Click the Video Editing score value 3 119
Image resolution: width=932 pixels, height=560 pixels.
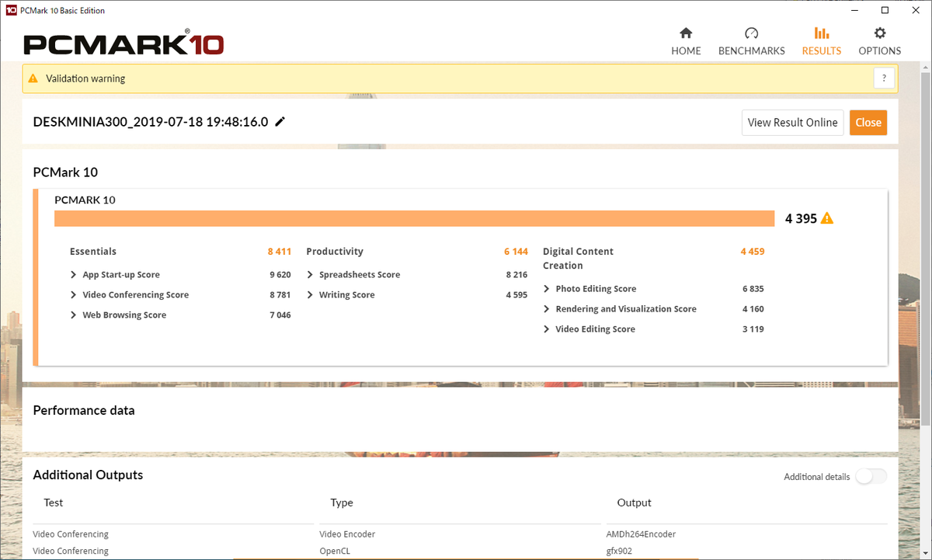[x=753, y=329]
